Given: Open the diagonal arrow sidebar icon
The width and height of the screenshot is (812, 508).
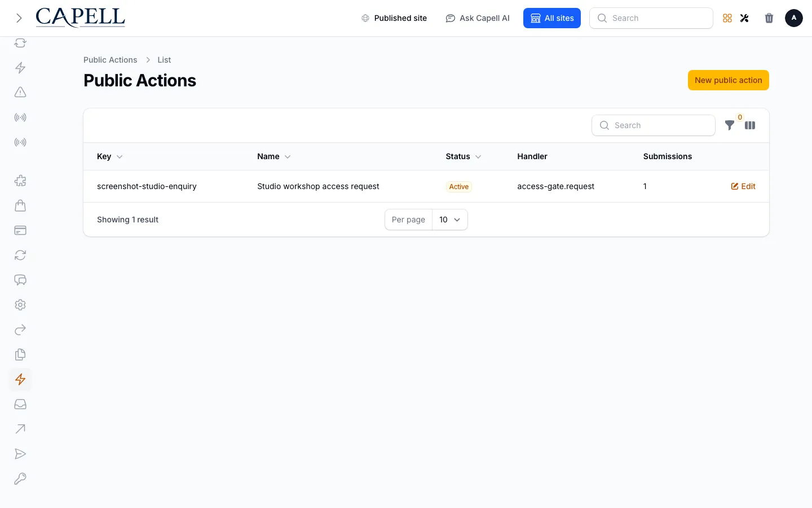Looking at the screenshot, I should pyautogui.click(x=20, y=429).
